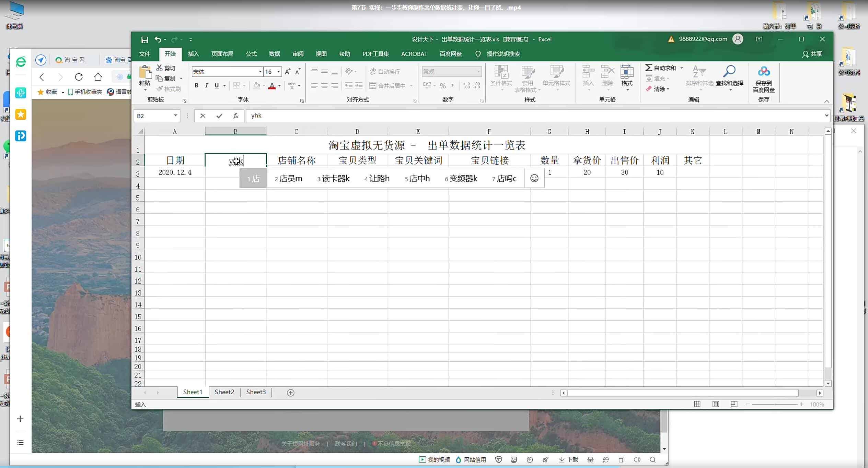
Task: Click the Paste clipboard icon
Action: coord(145,73)
